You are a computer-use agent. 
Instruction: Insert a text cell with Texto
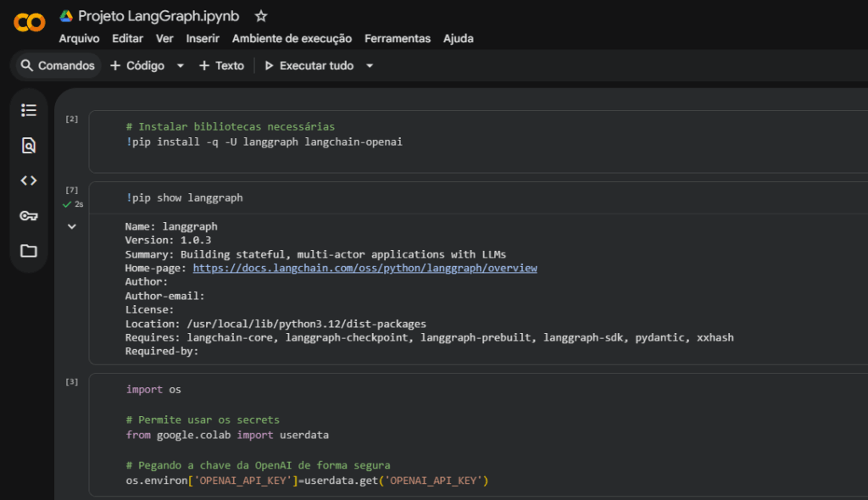pos(221,65)
